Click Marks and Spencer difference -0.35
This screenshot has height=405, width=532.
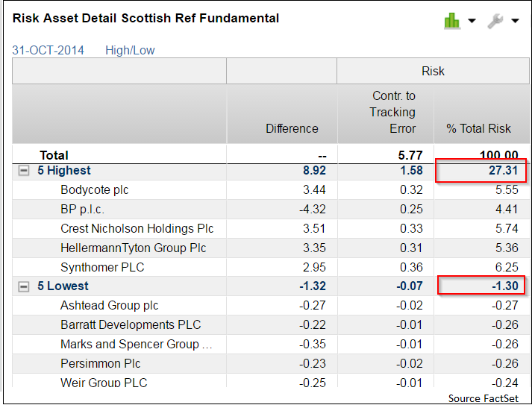[x=313, y=344]
